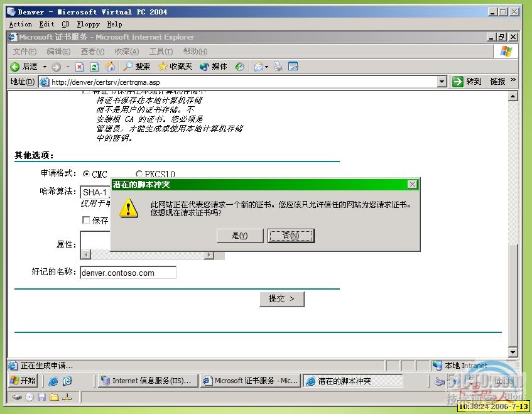The height and width of the screenshot is (414, 532).
Task: Click the Internet Explorer quick launch icon
Action: tap(53, 381)
